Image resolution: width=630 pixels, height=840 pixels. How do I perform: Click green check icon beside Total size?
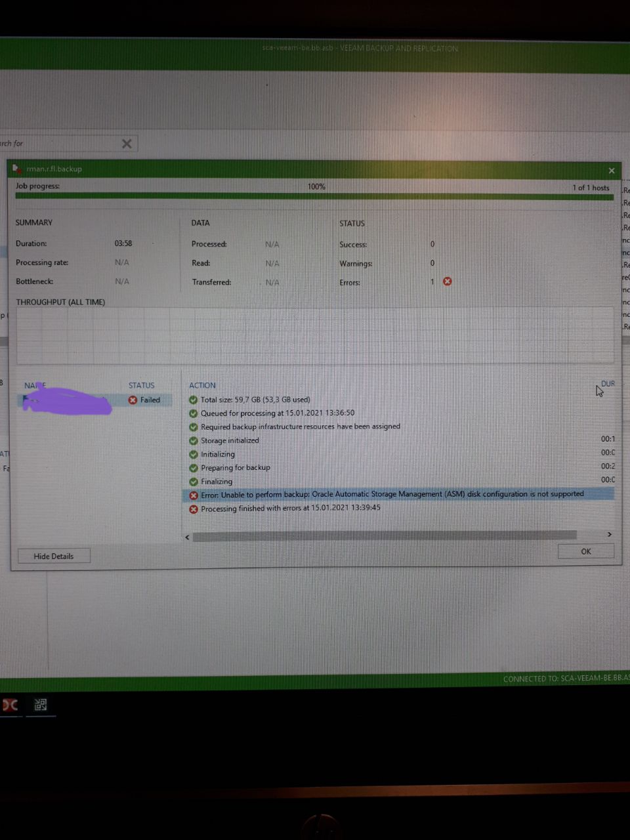point(193,399)
